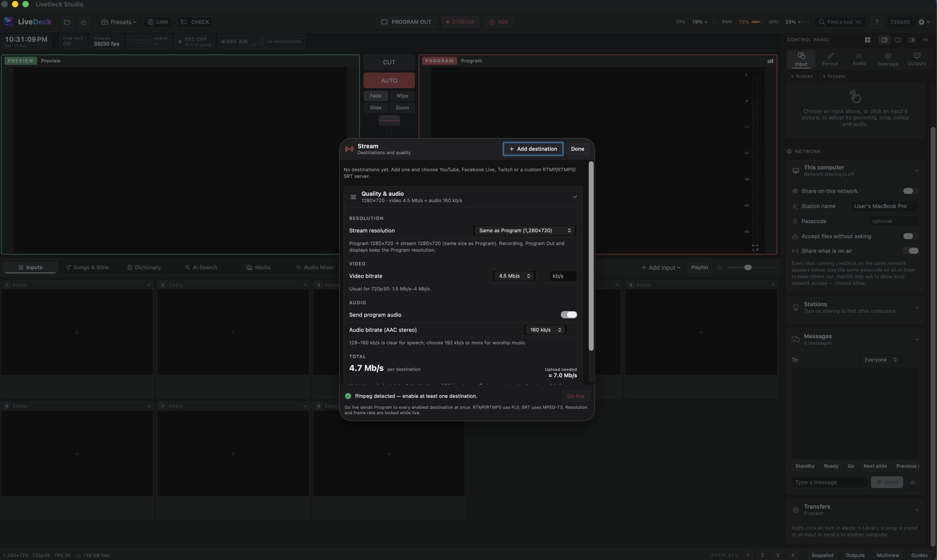Open the help question mark icon
The width and height of the screenshot is (937, 560).
point(876,22)
